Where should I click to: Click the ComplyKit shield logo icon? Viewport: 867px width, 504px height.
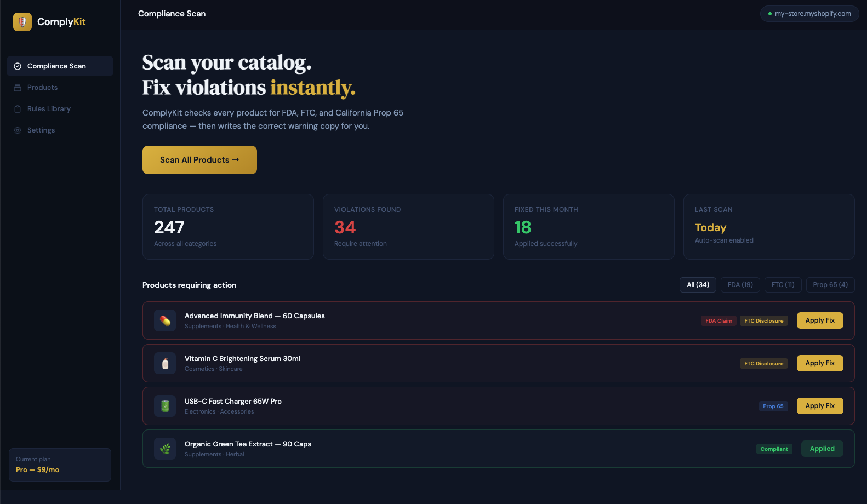click(x=22, y=22)
